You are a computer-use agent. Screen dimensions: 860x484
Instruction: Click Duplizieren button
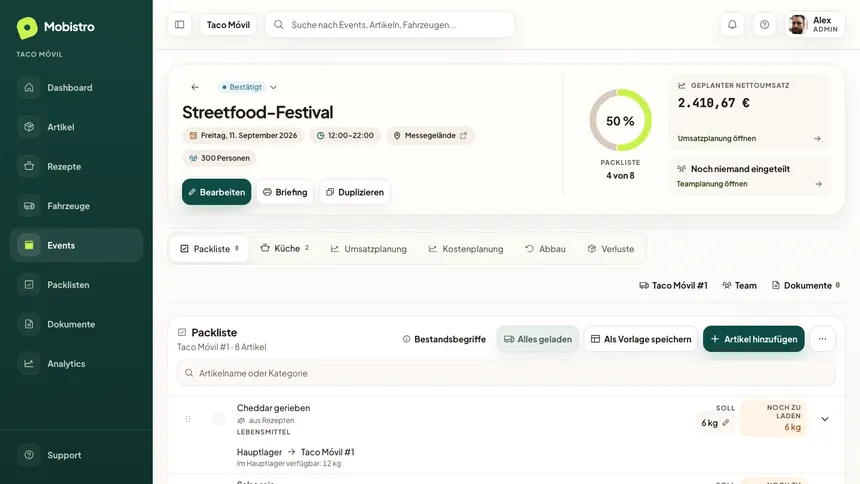click(x=355, y=192)
